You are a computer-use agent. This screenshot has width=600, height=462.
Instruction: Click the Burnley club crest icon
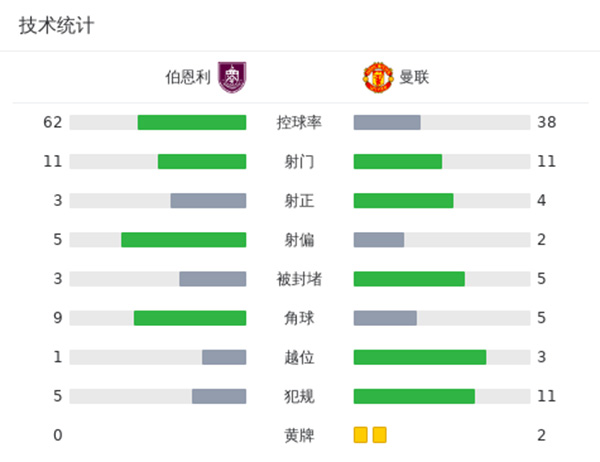click(231, 76)
